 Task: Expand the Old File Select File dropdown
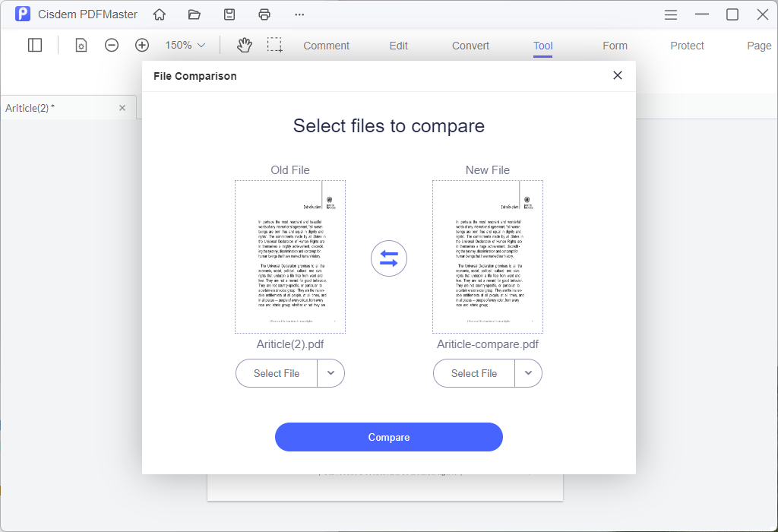331,373
